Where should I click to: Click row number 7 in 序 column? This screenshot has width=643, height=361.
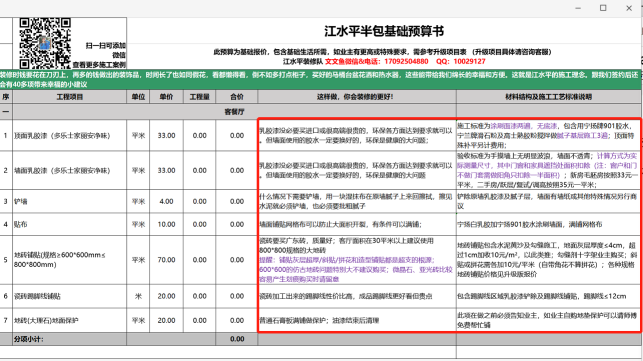6,320
